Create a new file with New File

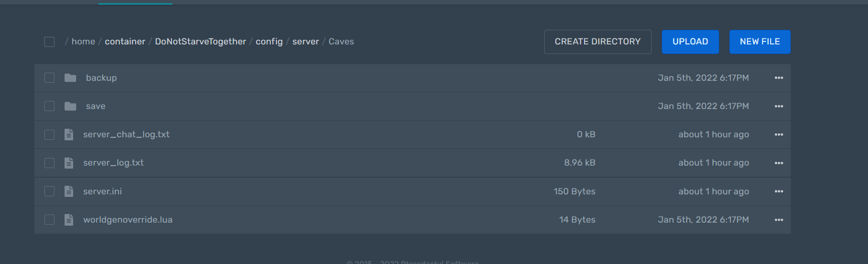(x=760, y=42)
